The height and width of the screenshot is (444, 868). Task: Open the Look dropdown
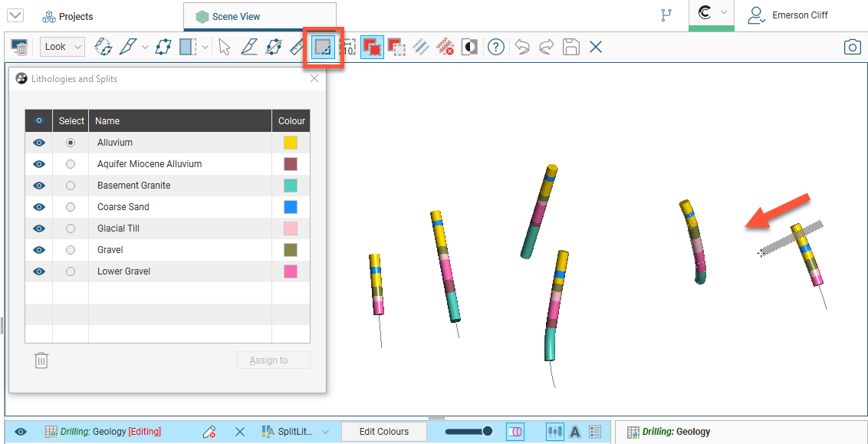(x=62, y=47)
